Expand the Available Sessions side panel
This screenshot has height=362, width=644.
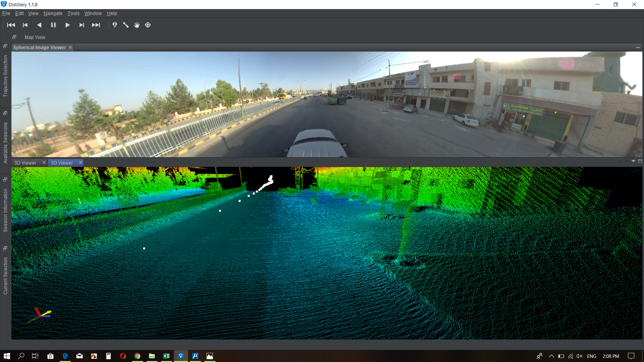5,143
